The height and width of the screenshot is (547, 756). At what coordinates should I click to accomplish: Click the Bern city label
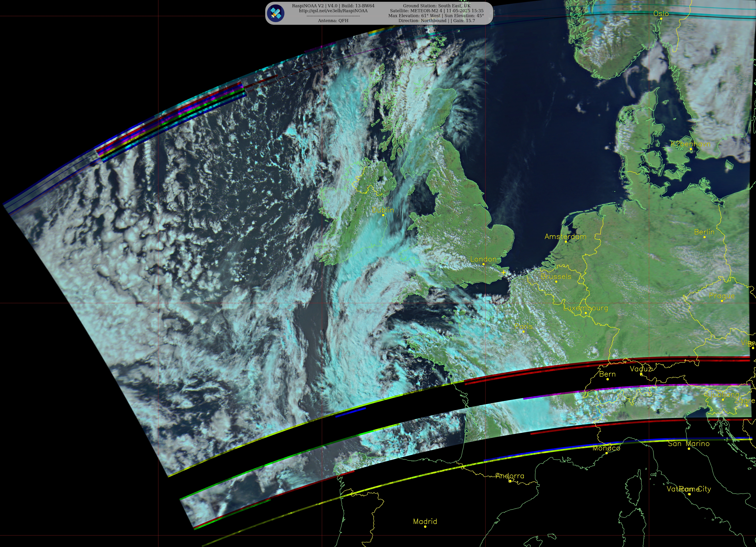607,374
